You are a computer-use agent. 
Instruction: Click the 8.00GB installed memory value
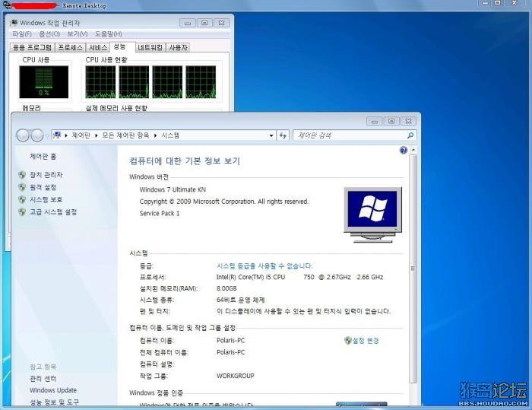pyautogui.click(x=226, y=288)
